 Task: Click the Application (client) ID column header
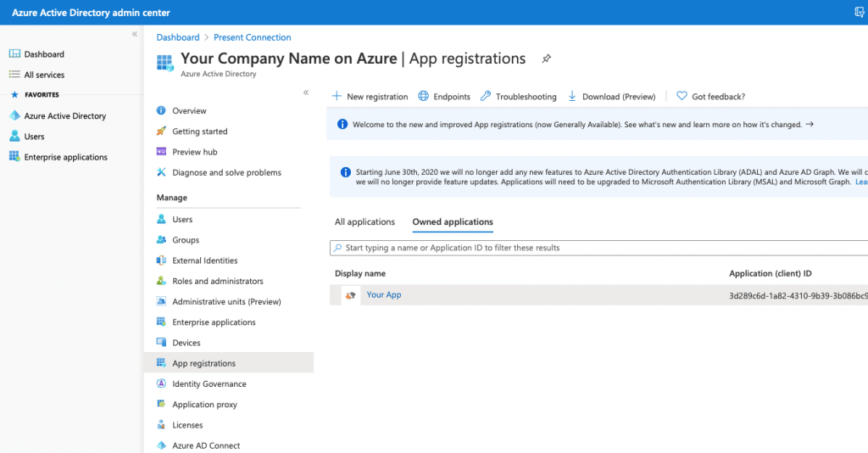coord(770,273)
